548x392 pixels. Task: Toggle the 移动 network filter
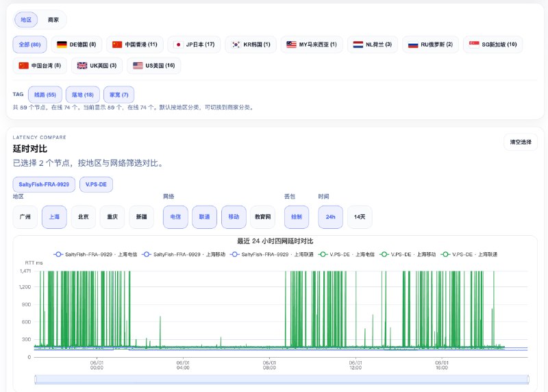click(x=234, y=217)
